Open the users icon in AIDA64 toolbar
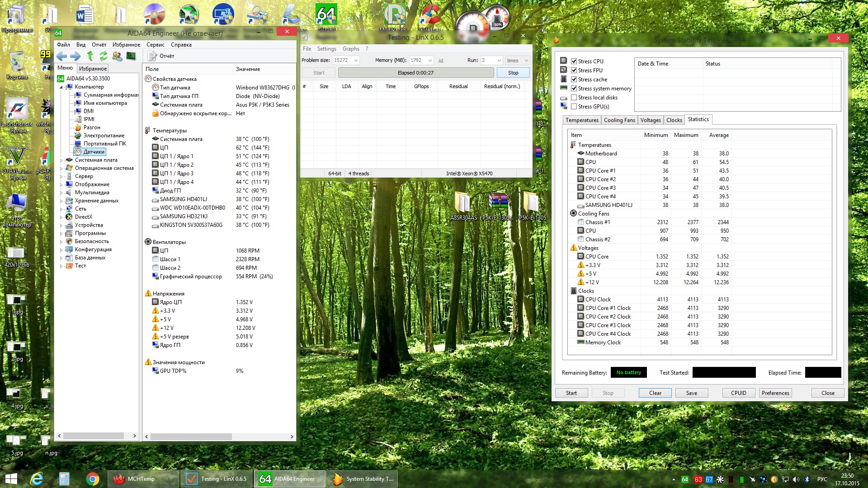This screenshot has height=488, width=868. [x=117, y=56]
